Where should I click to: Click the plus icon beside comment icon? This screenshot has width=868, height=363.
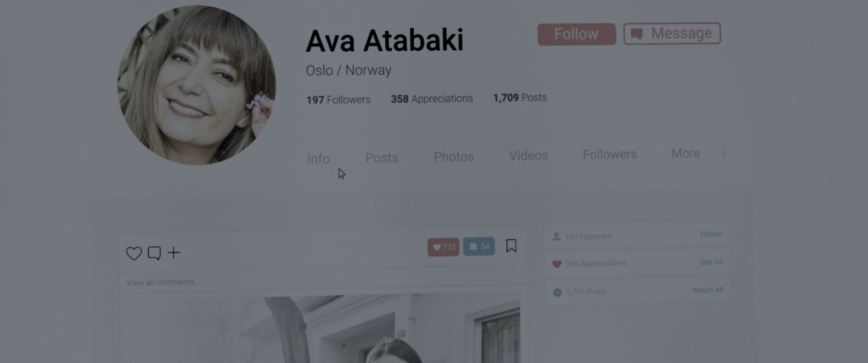click(174, 252)
